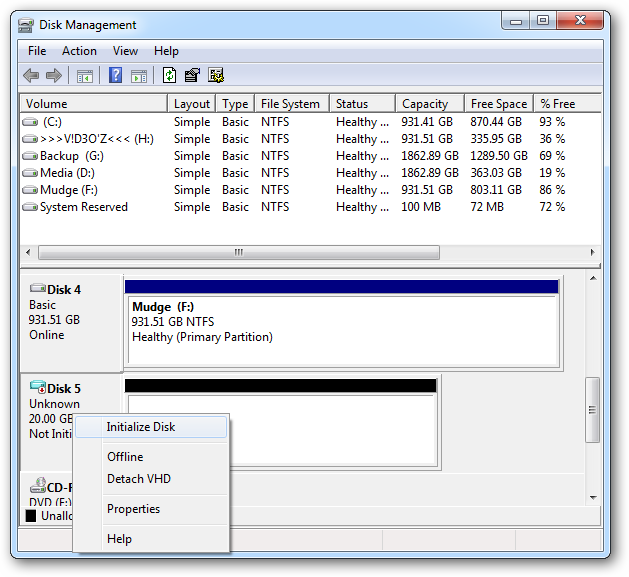629x577 pixels.
Task: Open the Action menu
Action: [x=80, y=51]
